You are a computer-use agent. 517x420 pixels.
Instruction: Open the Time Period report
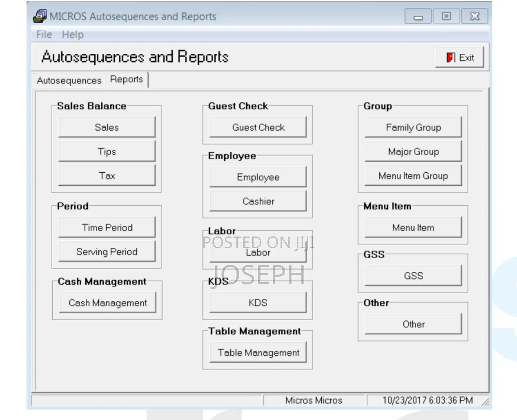pyautogui.click(x=107, y=227)
